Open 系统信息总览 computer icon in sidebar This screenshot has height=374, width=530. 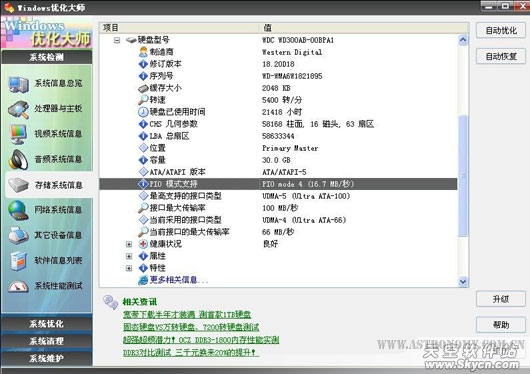click(18, 84)
